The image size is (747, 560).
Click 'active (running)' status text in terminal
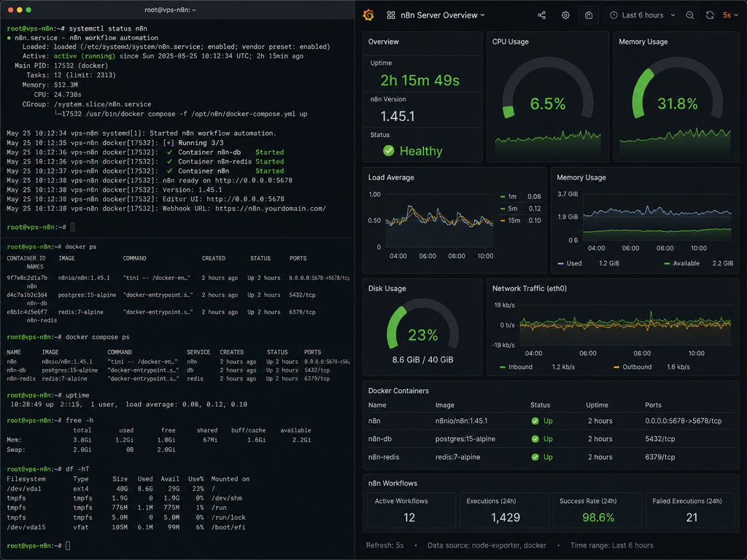coord(85,56)
